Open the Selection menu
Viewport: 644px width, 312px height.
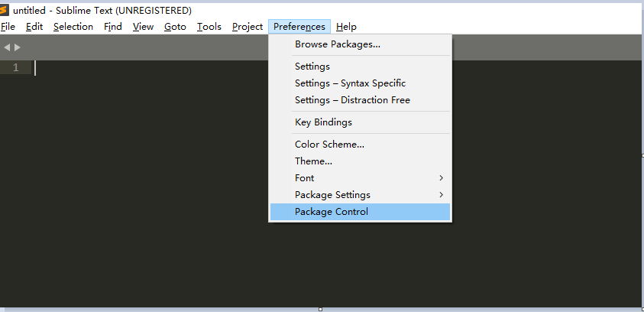tap(73, 27)
